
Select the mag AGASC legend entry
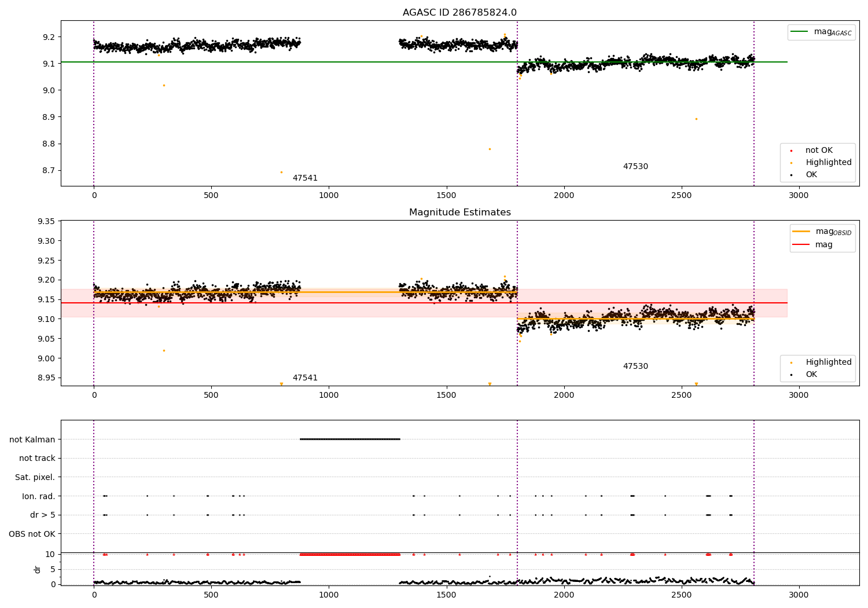pos(821,32)
